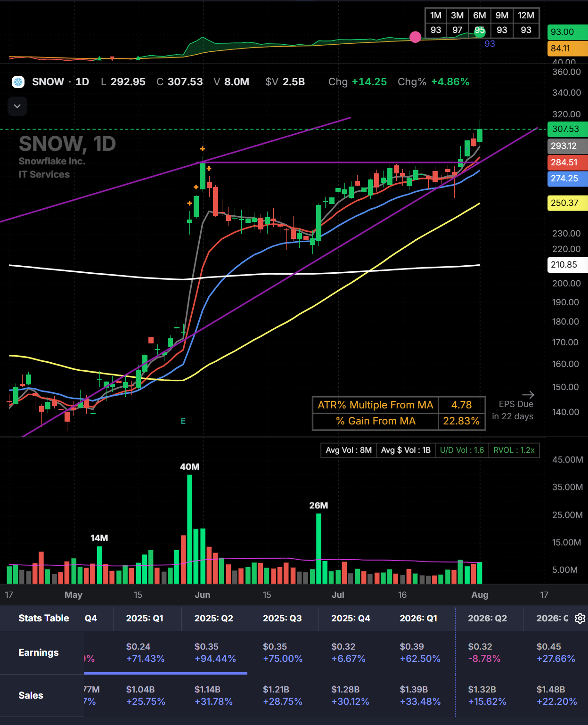Click the ATR% Multiple From MA value 4.78
The image size is (588, 725).
coord(461,405)
